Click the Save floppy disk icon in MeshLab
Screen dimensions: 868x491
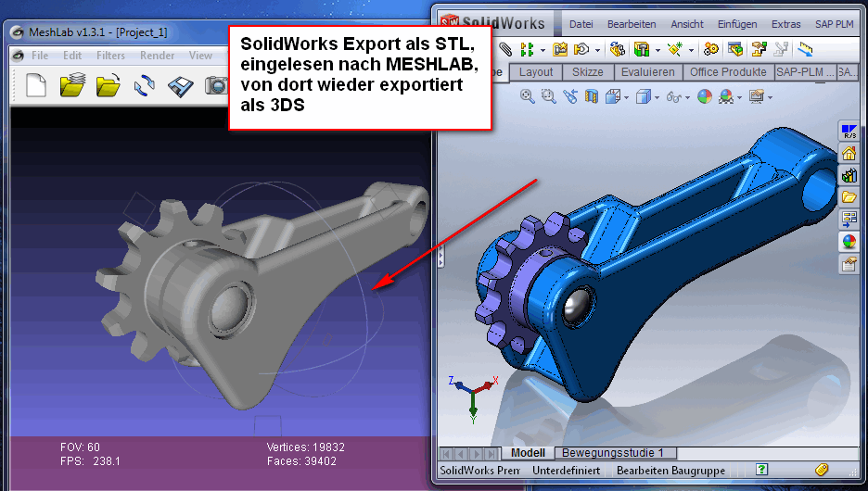coord(181,86)
